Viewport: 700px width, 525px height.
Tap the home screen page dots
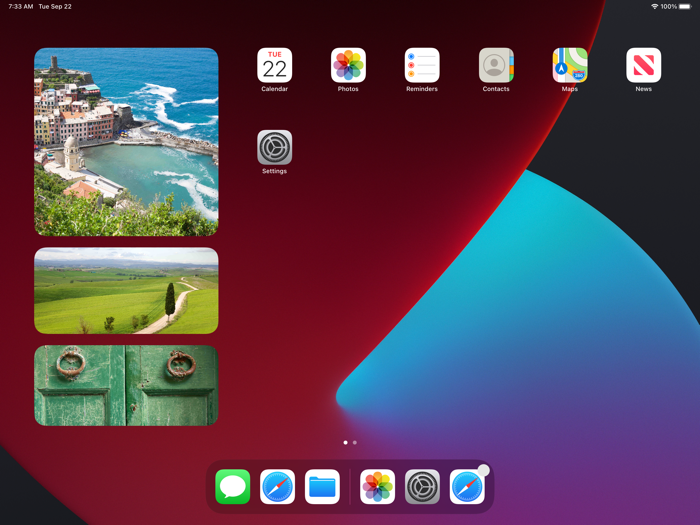(350, 442)
